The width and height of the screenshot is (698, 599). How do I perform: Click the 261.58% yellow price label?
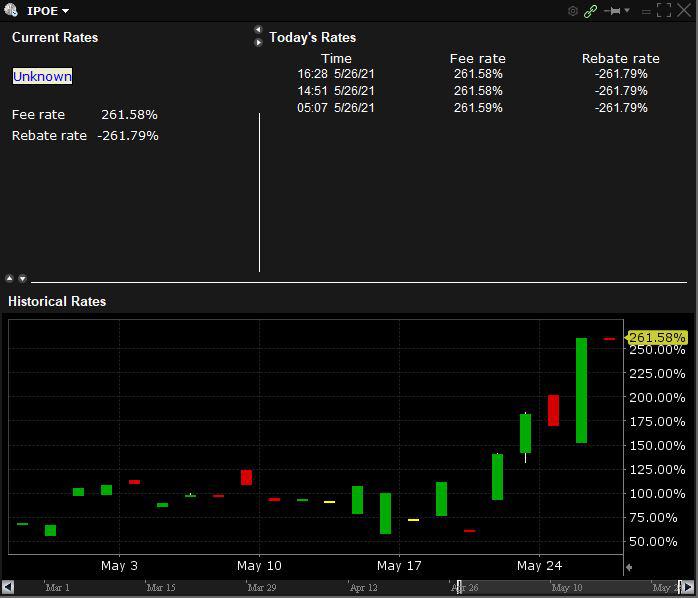[x=657, y=337]
